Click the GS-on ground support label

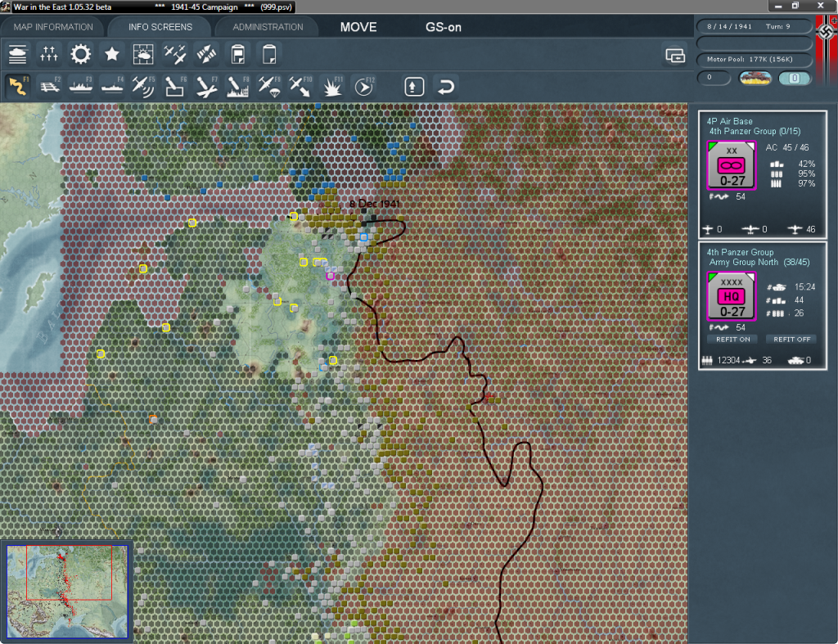click(443, 27)
